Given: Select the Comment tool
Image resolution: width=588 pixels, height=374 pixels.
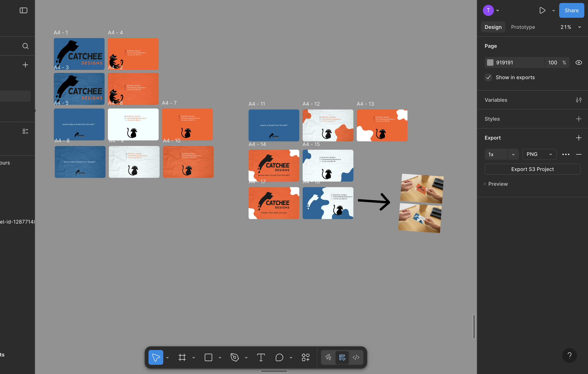Looking at the screenshot, I should pos(279,357).
